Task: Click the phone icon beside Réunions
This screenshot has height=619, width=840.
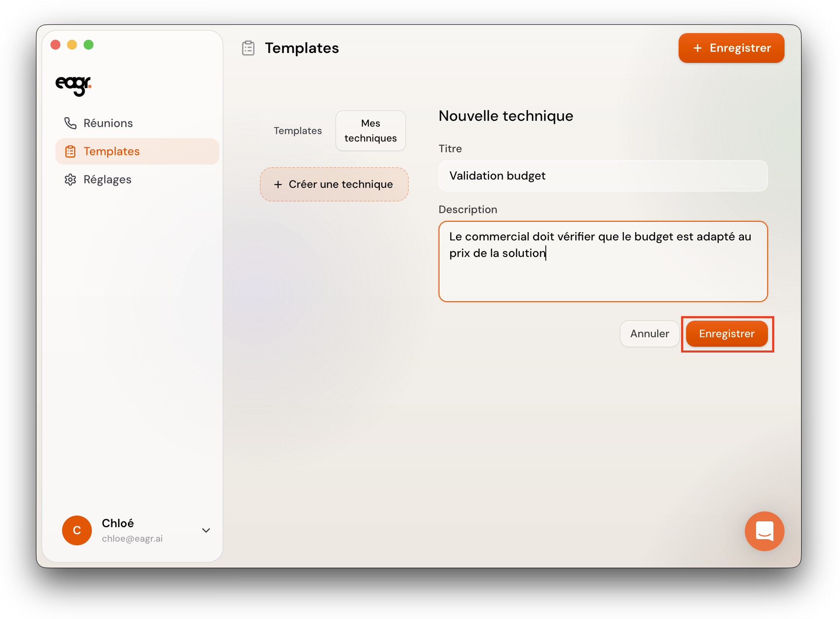Action: tap(70, 123)
